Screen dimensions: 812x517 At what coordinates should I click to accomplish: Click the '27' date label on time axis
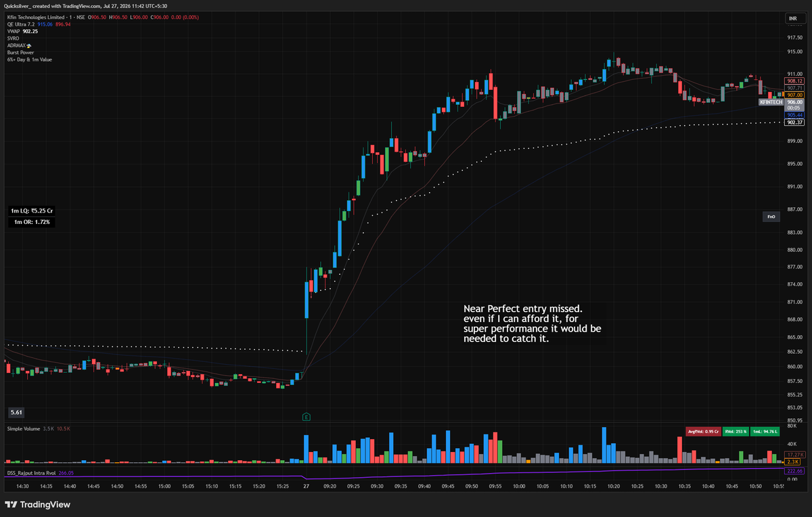pos(307,486)
